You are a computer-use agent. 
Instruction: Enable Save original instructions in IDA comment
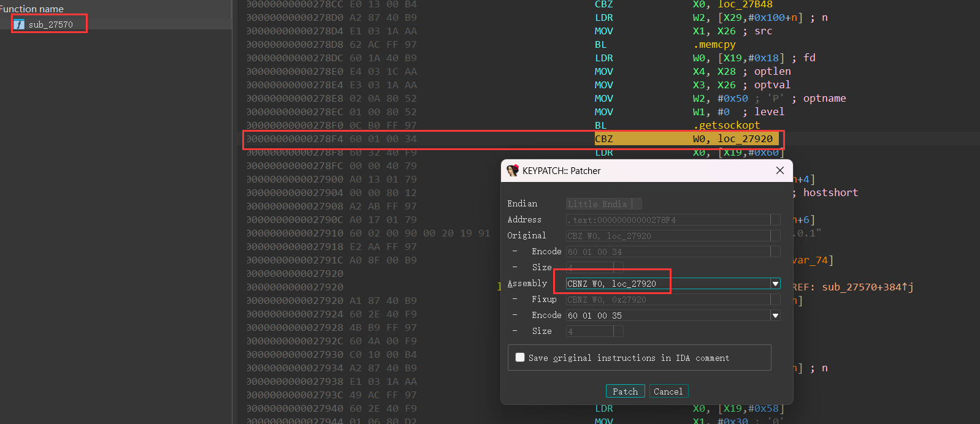point(520,358)
